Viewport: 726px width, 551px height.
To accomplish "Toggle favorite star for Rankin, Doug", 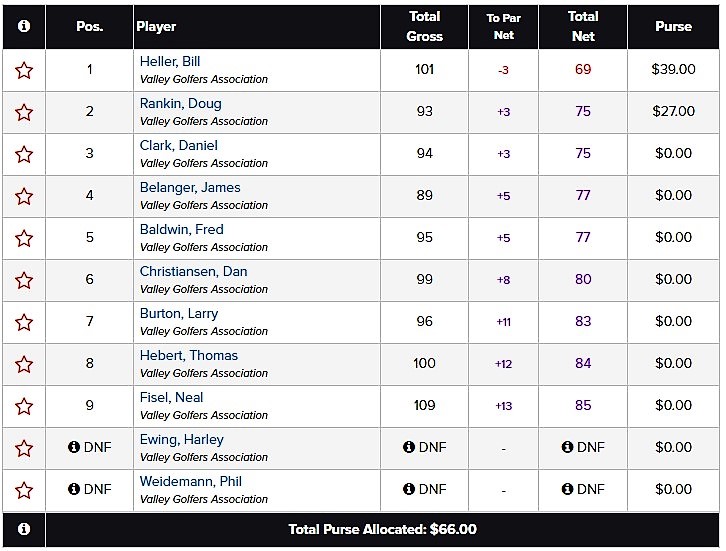I will [24, 113].
